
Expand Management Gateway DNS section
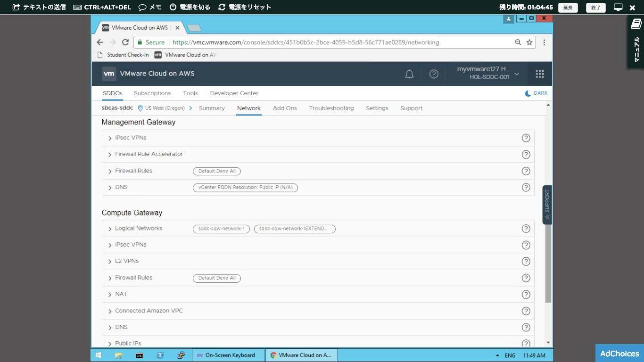[110, 188]
